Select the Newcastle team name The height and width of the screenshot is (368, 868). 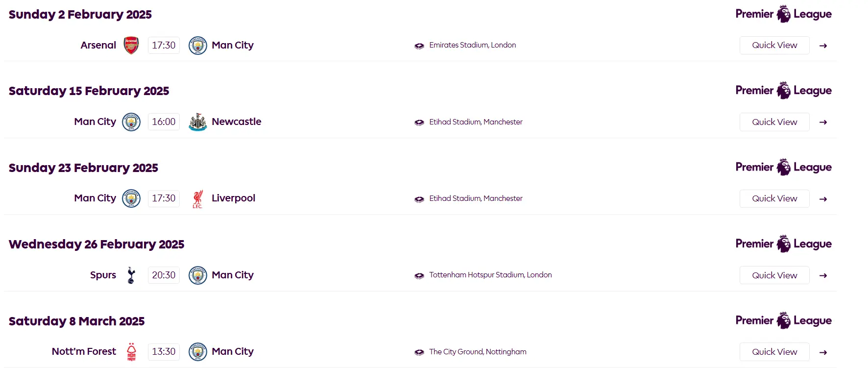pos(237,122)
